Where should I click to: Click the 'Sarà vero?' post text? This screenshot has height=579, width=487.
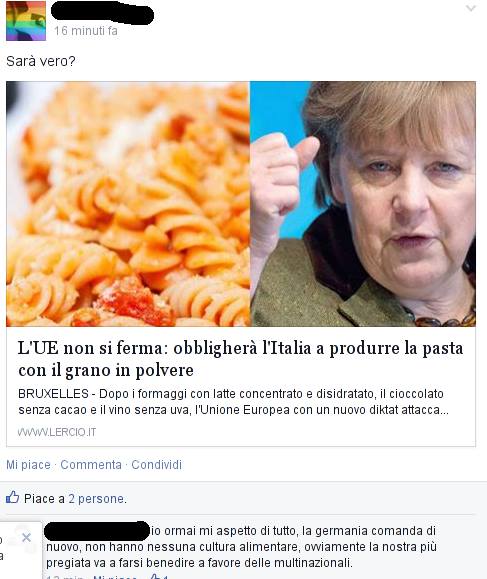pyautogui.click(x=41, y=61)
